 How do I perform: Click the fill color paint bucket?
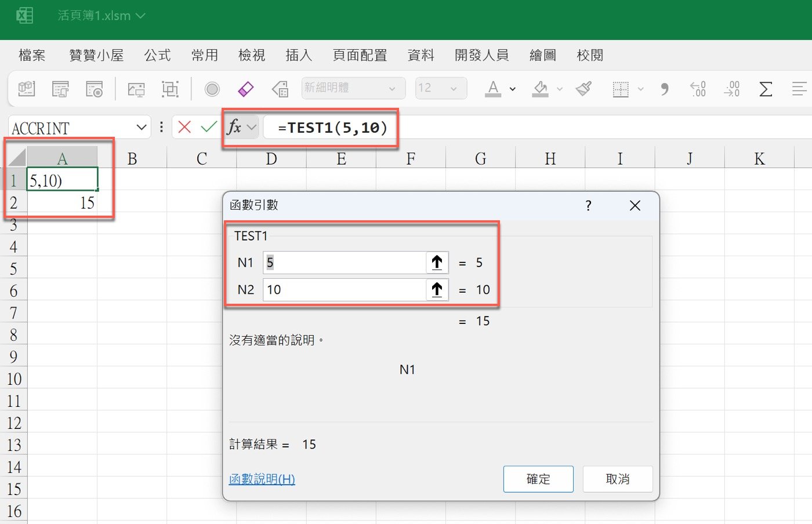click(x=541, y=89)
